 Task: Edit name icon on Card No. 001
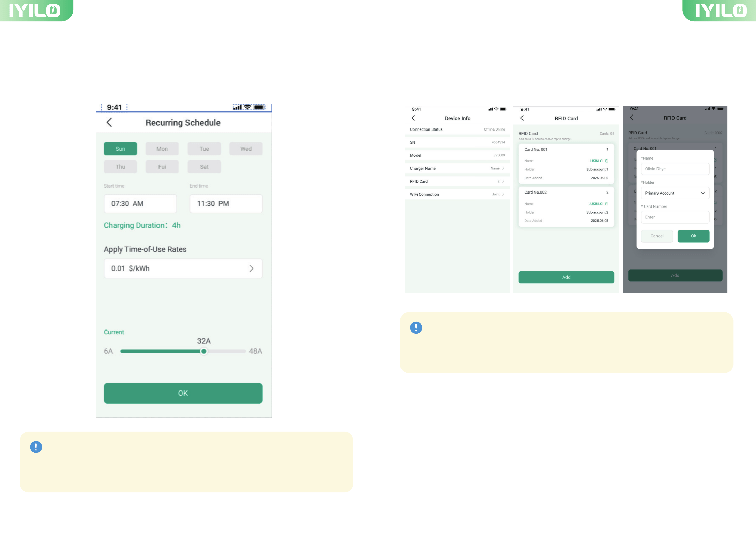607,161
